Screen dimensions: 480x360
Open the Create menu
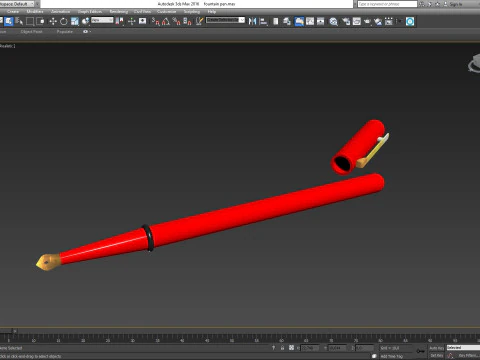(x=13, y=12)
